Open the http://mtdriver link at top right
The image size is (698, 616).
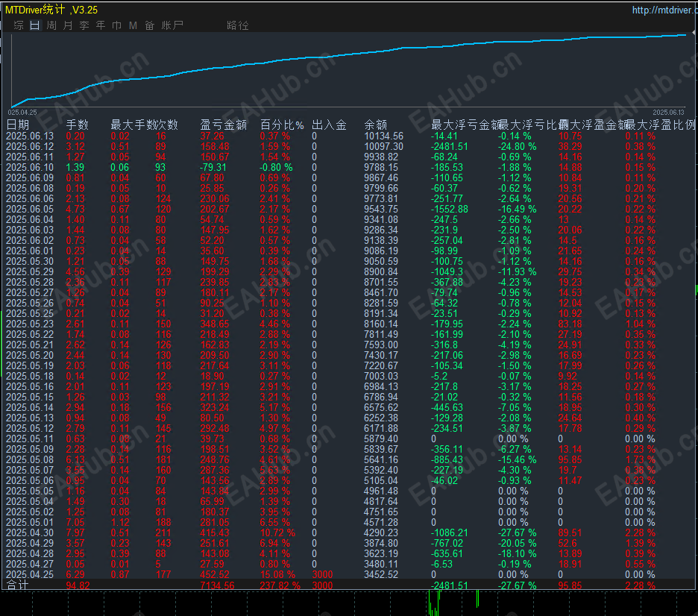click(664, 10)
